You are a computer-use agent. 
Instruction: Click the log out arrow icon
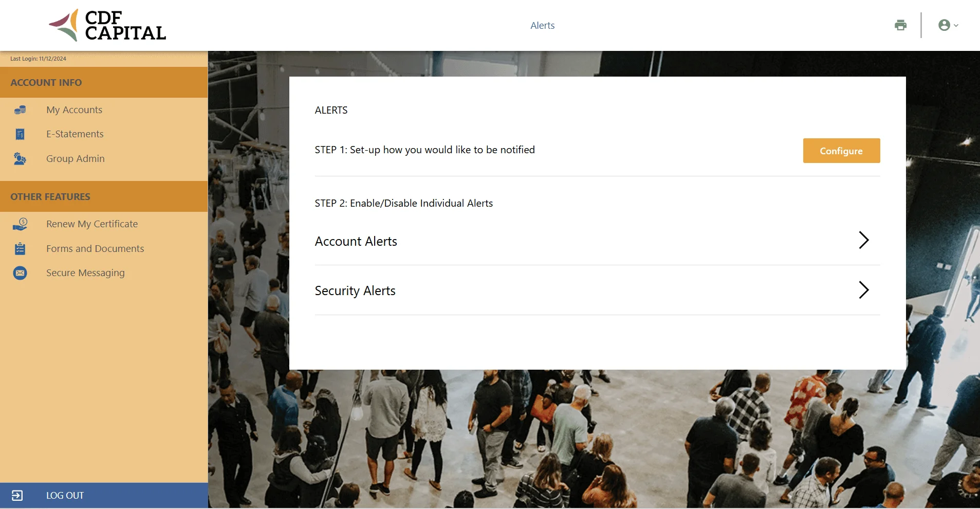click(17, 496)
